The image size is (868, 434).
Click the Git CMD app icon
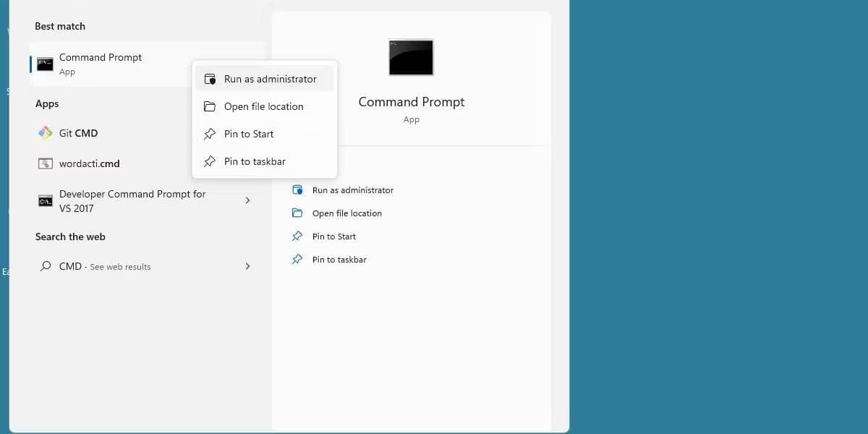click(x=46, y=133)
